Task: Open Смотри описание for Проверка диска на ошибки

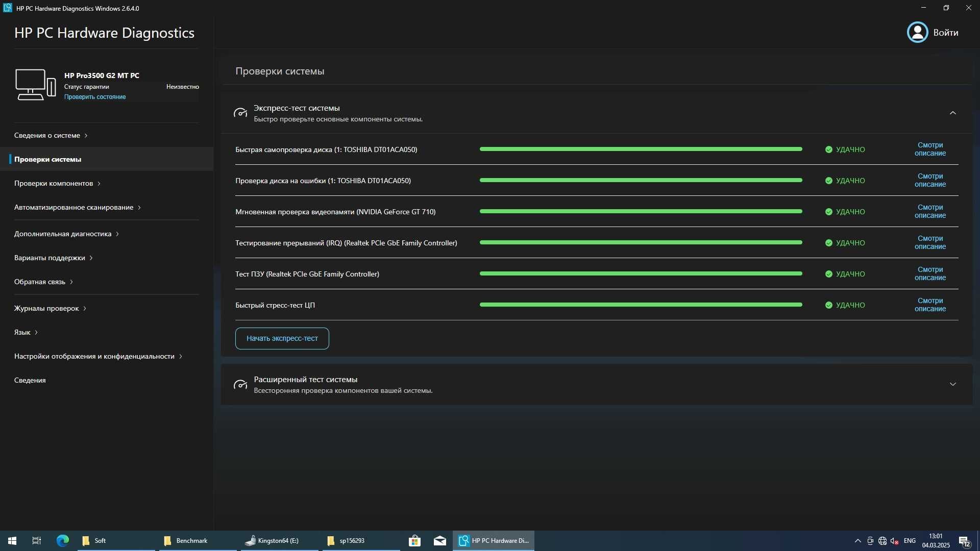Action: pyautogui.click(x=930, y=180)
